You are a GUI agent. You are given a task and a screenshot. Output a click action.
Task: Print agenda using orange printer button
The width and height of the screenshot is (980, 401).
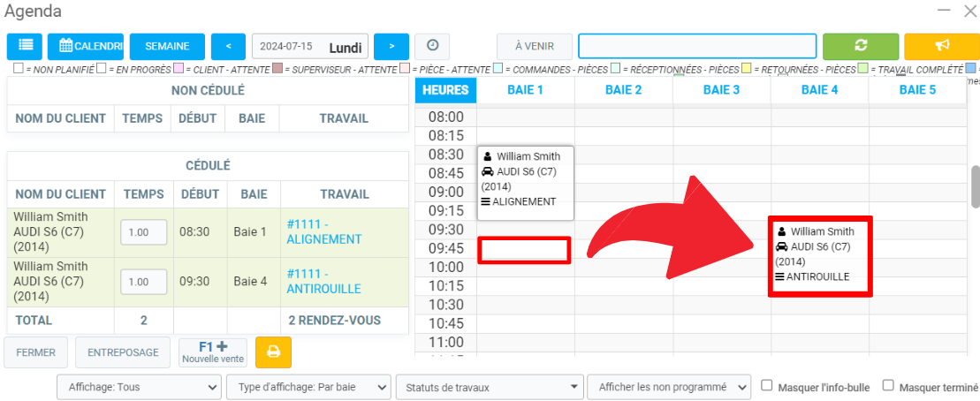tap(273, 352)
